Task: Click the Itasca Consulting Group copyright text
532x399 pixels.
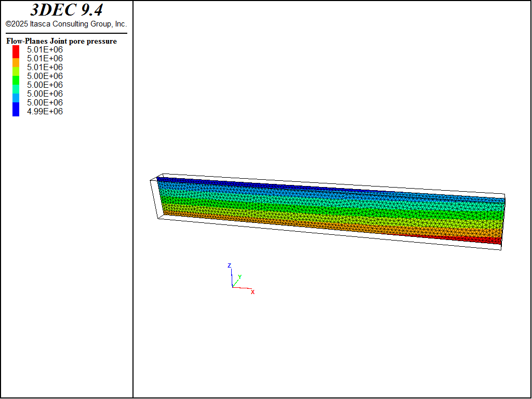Action: 66,24
